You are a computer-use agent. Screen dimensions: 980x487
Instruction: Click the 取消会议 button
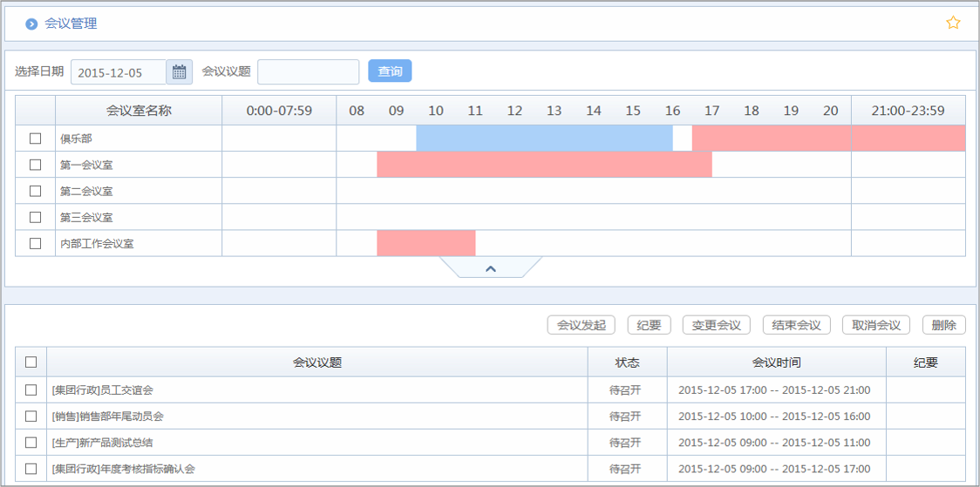876,325
